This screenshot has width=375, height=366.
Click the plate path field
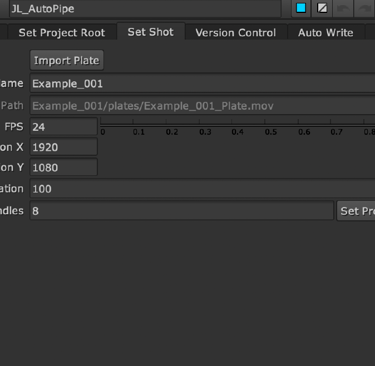[x=202, y=106]
